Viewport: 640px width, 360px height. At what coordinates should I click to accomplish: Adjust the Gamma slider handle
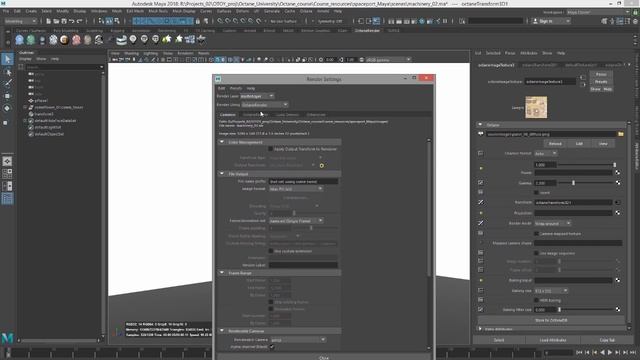(x=573, y=183)
